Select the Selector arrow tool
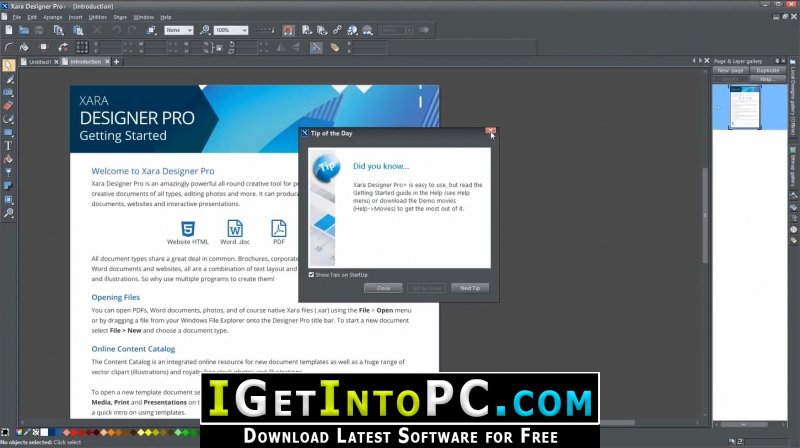The width and height of the screenshot is (800, 448). (x=8, y=65)
